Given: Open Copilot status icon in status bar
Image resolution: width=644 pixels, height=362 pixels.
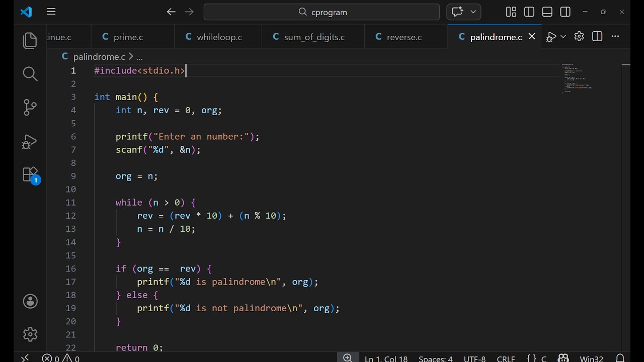Looking at the screenshot, I should (x=563, y=358).
